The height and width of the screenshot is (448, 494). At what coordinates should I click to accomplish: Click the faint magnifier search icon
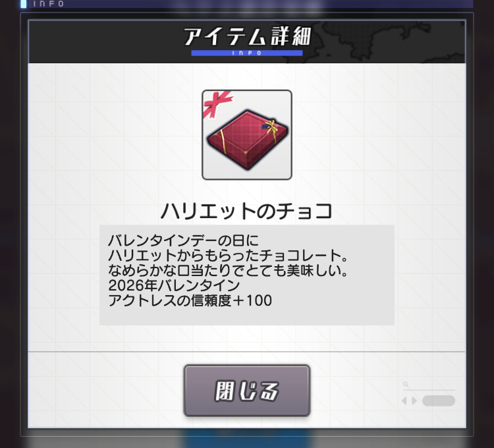(x=406, y=384)
